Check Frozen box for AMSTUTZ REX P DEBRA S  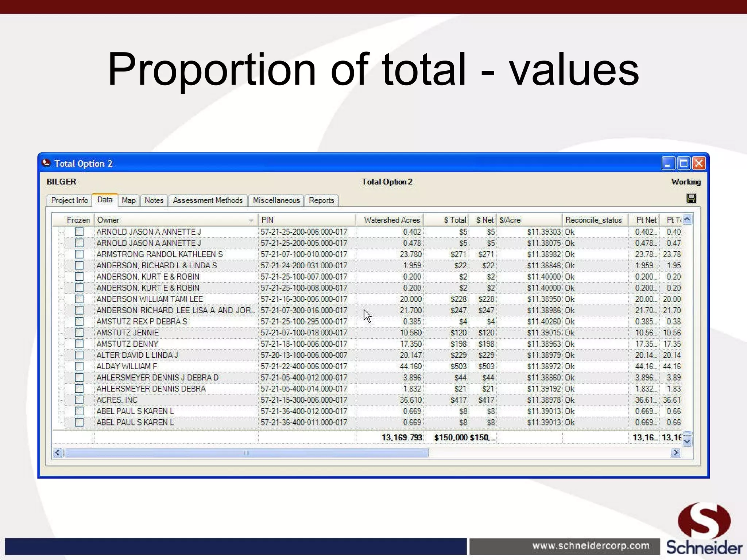tap(79, 321)
